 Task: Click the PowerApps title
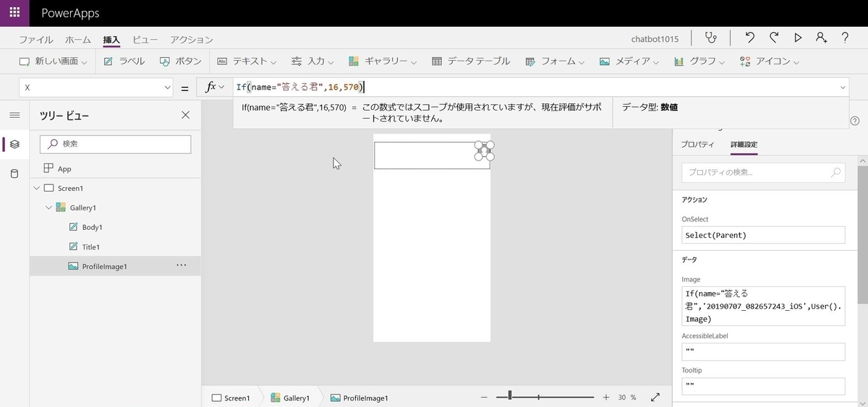point(70,13)
